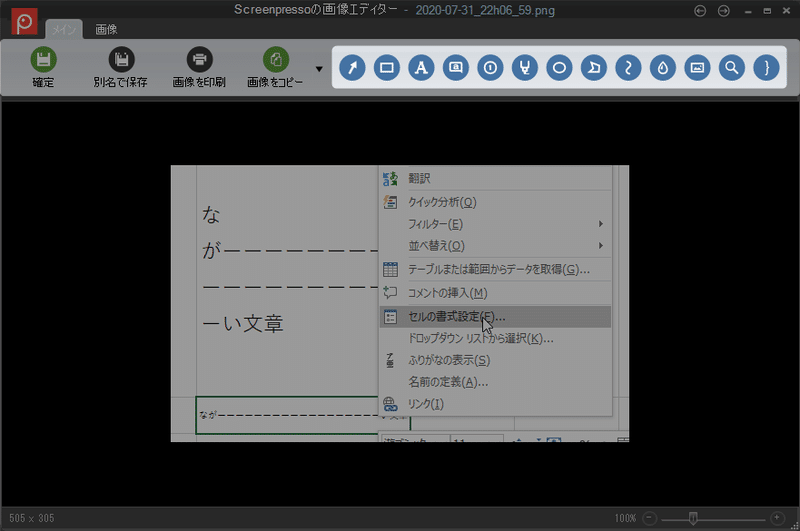Click the resize grip in window corner
The width and height of the screenshot is (800, 531).
(794, 525)
